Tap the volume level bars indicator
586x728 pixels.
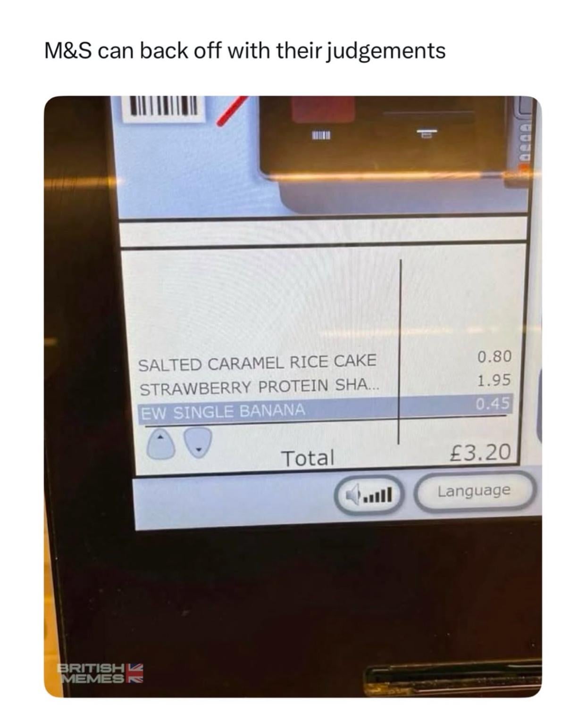[x=378, y=495]
